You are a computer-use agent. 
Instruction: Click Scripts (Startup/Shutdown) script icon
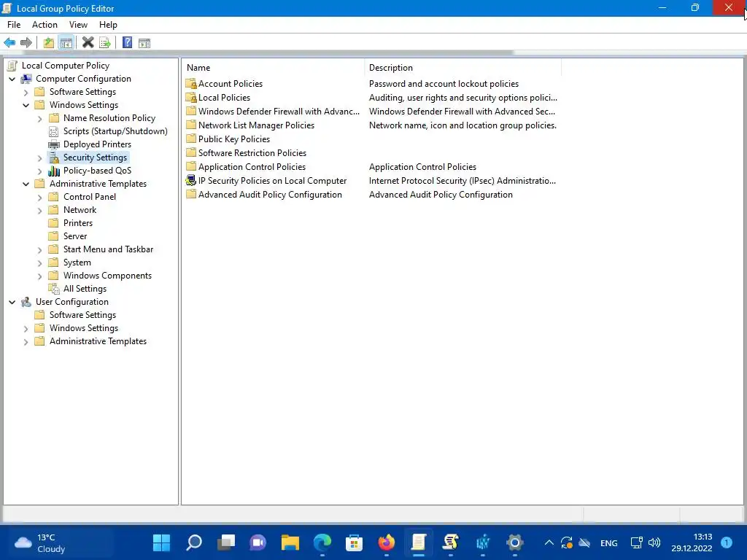click(54, 131)
